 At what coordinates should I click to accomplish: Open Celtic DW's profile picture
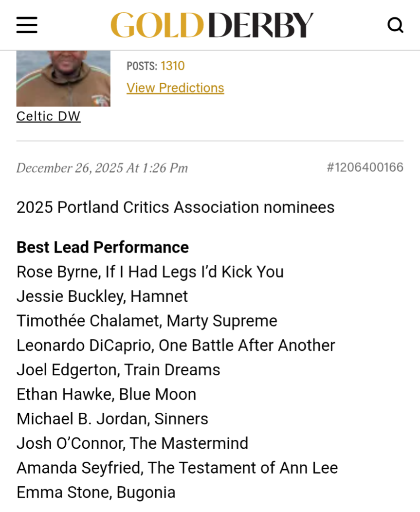[x=63, y=78]
